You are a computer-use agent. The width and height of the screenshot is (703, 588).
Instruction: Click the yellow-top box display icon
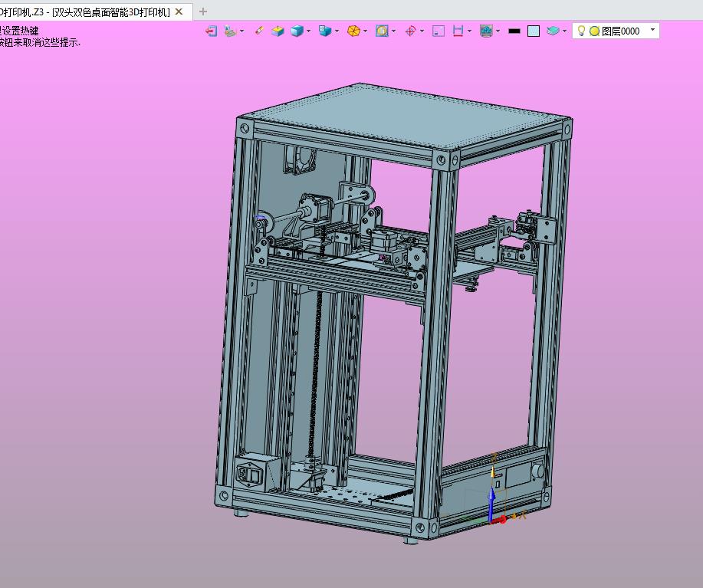[x=278, y=31]
